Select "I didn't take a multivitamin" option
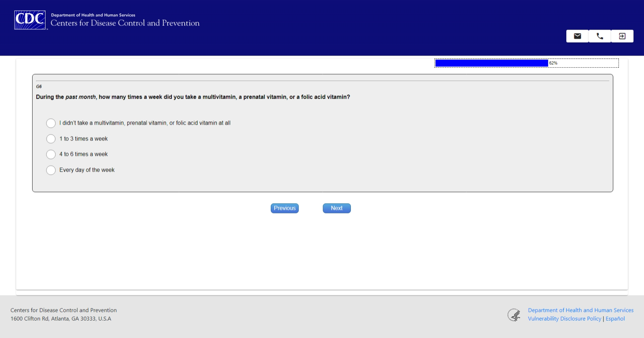 [x=51, y=123]
